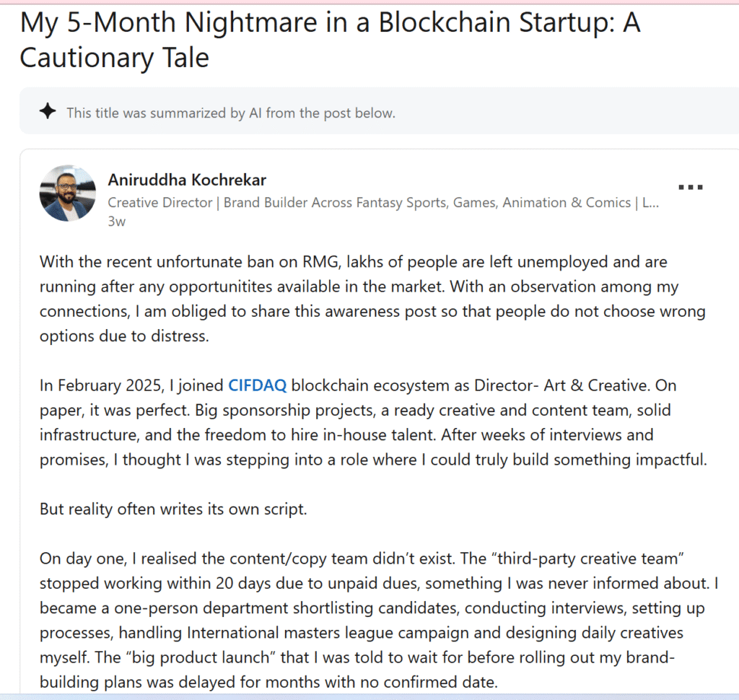Click the 'Cautionary Tale' title line
Screen dimensions: 739x700
114,58
